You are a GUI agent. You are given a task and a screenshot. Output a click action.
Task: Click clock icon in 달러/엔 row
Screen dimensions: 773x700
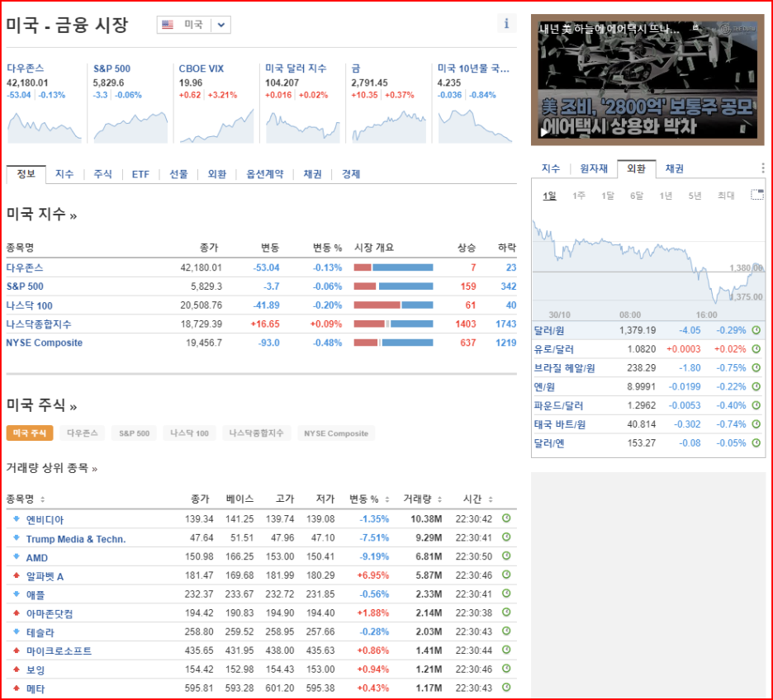756,442
